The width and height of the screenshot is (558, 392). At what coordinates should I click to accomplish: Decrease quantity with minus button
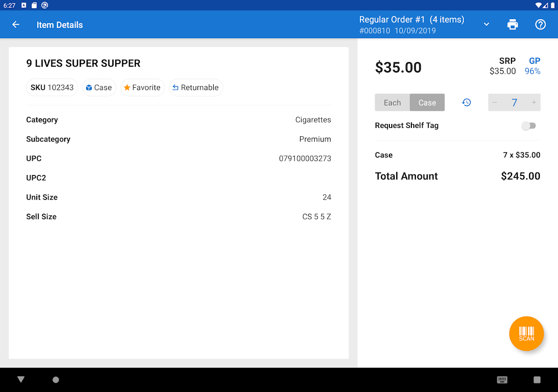point(495,102)
